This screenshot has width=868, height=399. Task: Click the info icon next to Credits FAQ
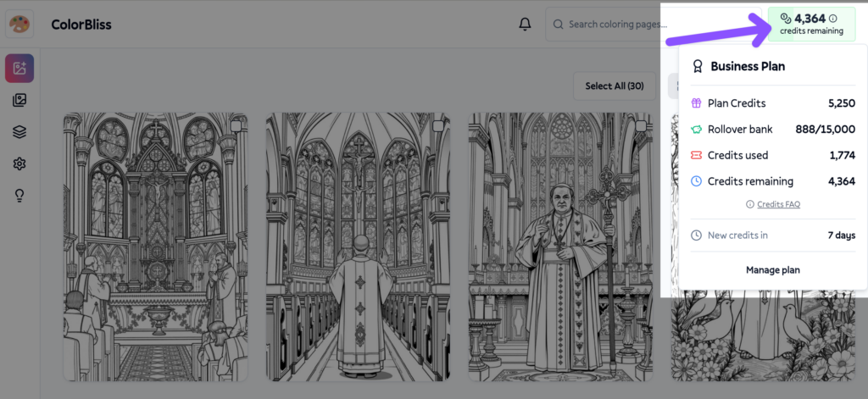click(x=750, y=204)
